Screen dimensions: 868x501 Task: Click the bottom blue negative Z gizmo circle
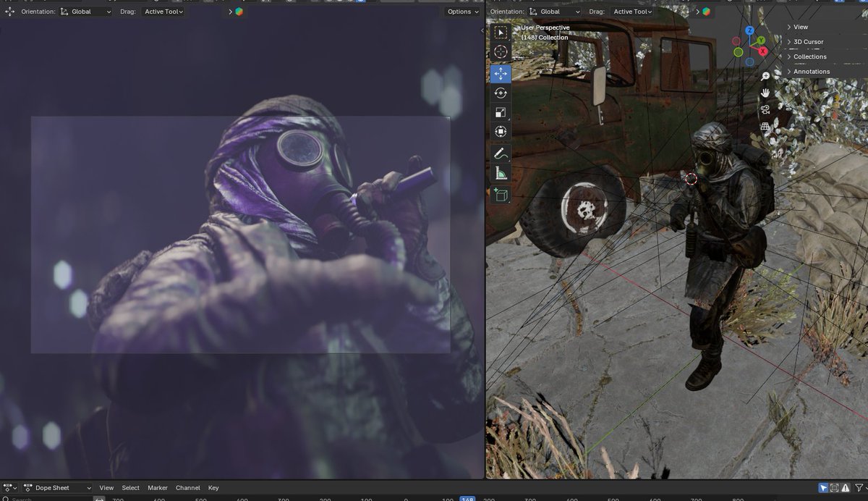[750, 62]
